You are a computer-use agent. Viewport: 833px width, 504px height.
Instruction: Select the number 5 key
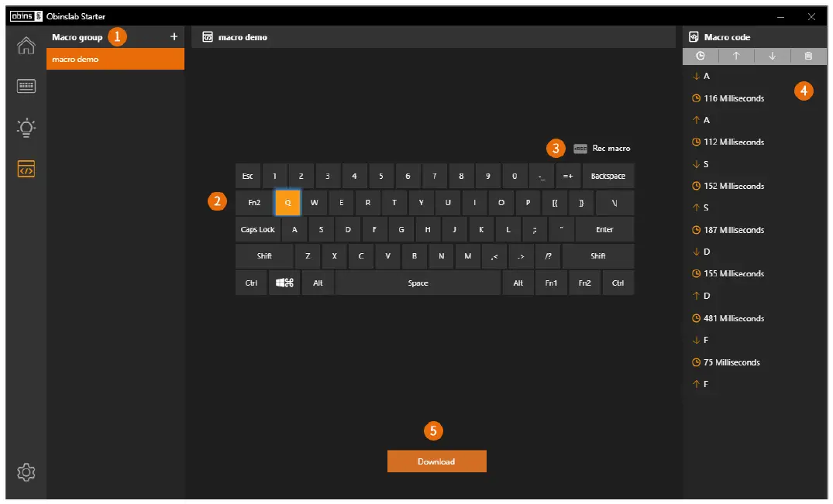click(x=381, y=177)
